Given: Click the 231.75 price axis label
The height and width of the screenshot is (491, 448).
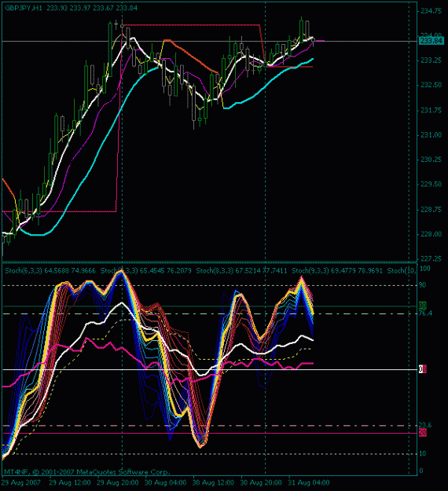Looking at the screenshot, I should coord(431,110).
